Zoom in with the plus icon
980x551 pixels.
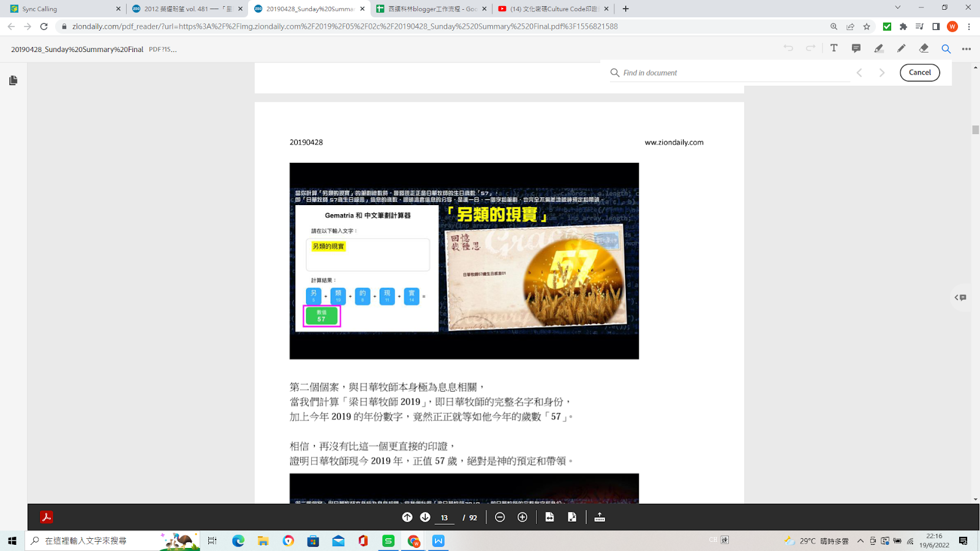coord(522,517)
